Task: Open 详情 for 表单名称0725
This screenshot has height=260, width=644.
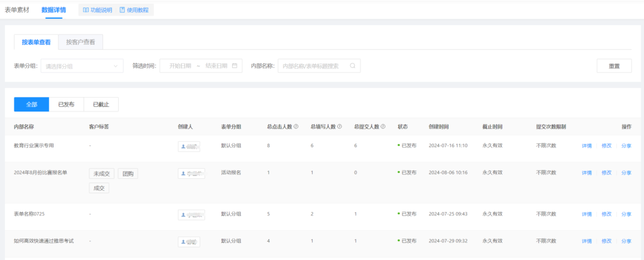Action: pyautogui.click(x=587, y=214)
